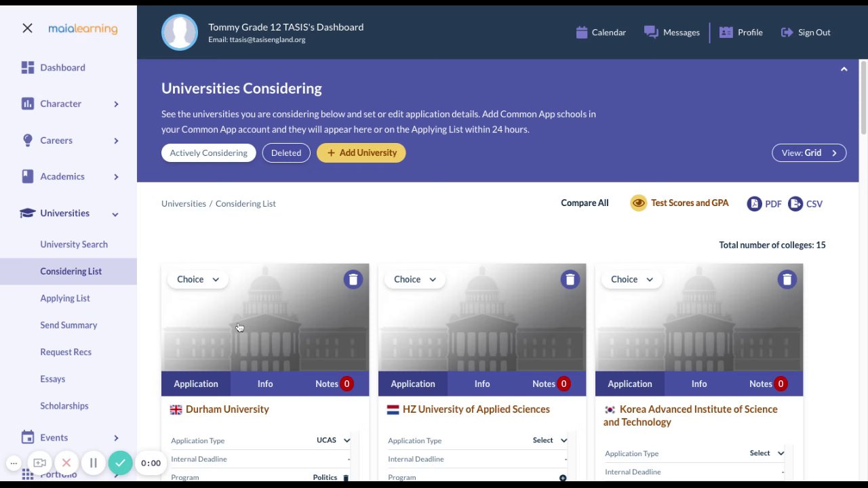868x488 pixels.
Task: Click the maialearning logo
Action: click(83, 28)
